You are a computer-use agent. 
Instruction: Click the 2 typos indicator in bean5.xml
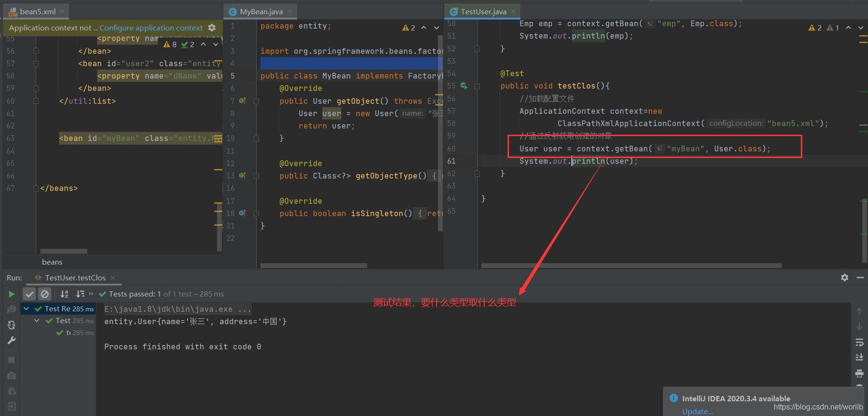pyautogui.click(x=188, y=44)
